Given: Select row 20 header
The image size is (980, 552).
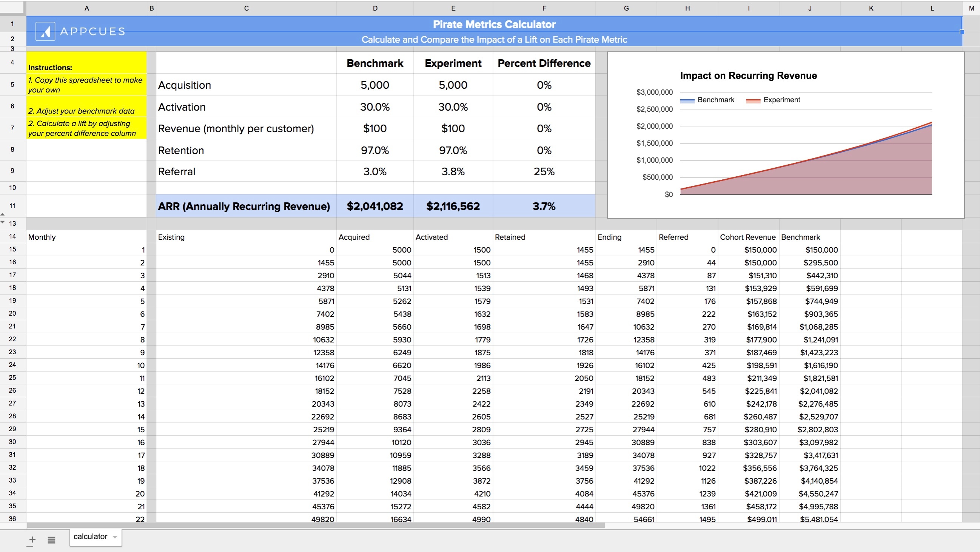Looking at the screenshot, I should pos(12,313).
